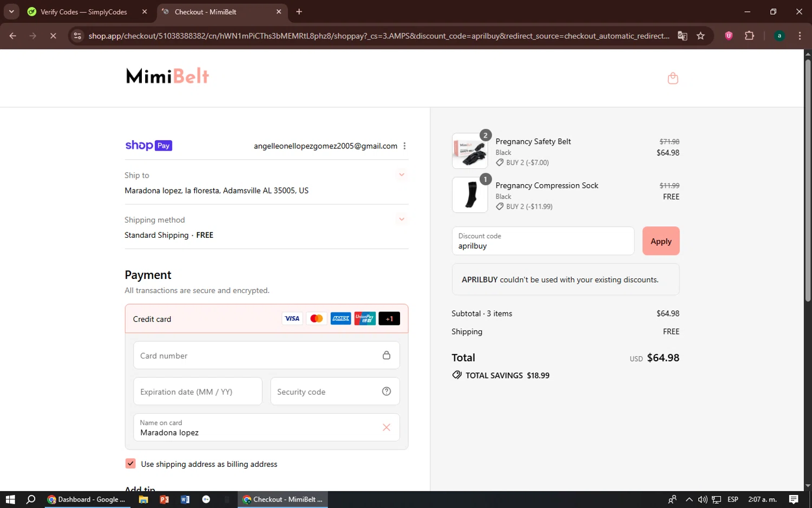The image size is (812, 508).
Task: Close the Checkout MimiBelt tab
Action: tap(279, 12)
